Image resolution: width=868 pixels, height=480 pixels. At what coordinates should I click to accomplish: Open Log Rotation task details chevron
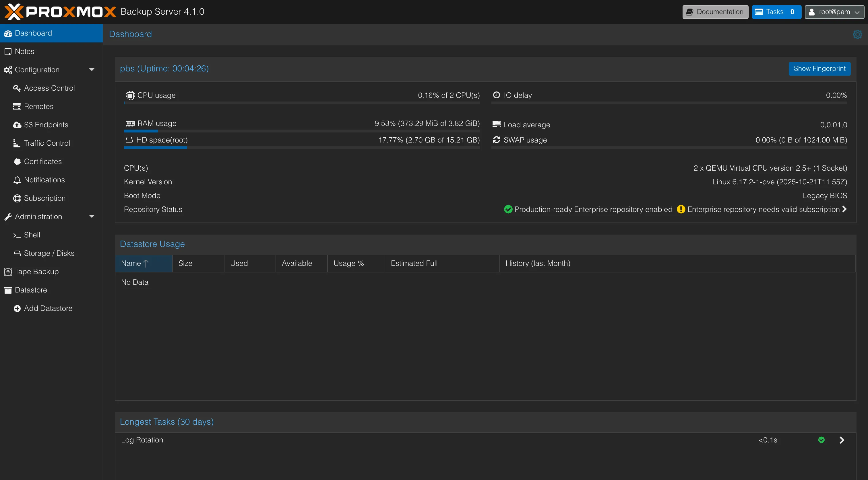pyautogui.click(x=842, y=440)
